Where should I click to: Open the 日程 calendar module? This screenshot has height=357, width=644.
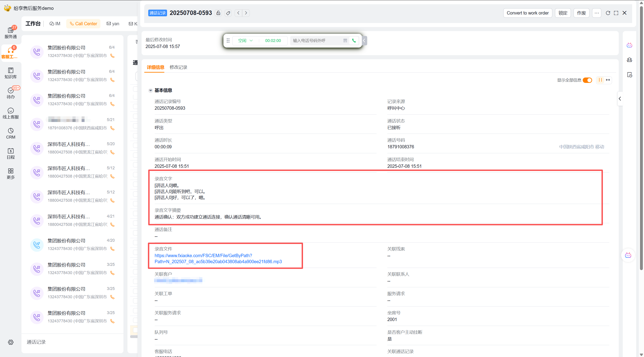(x=11, y=153)
